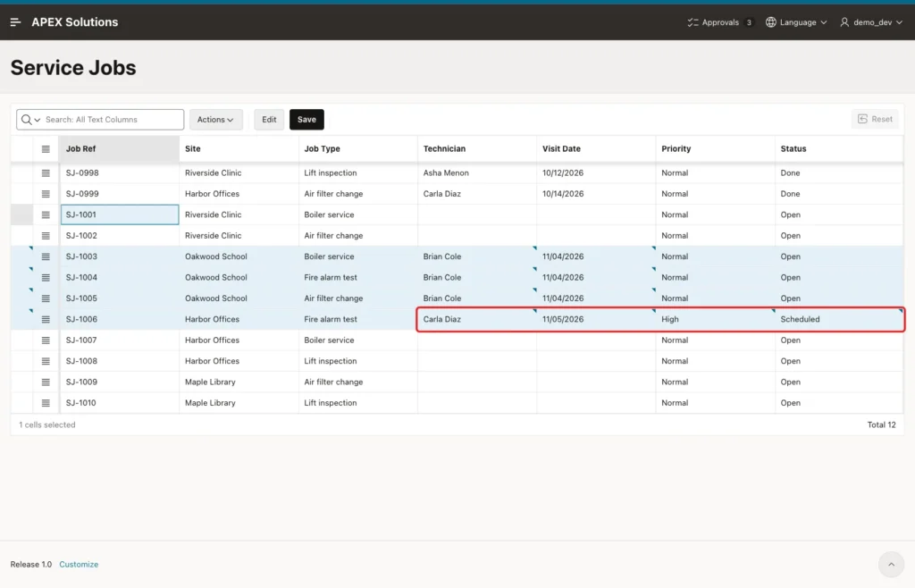The image size is (915, 588).
Task: Click the Job Type column header
Action: coord(358,148)
